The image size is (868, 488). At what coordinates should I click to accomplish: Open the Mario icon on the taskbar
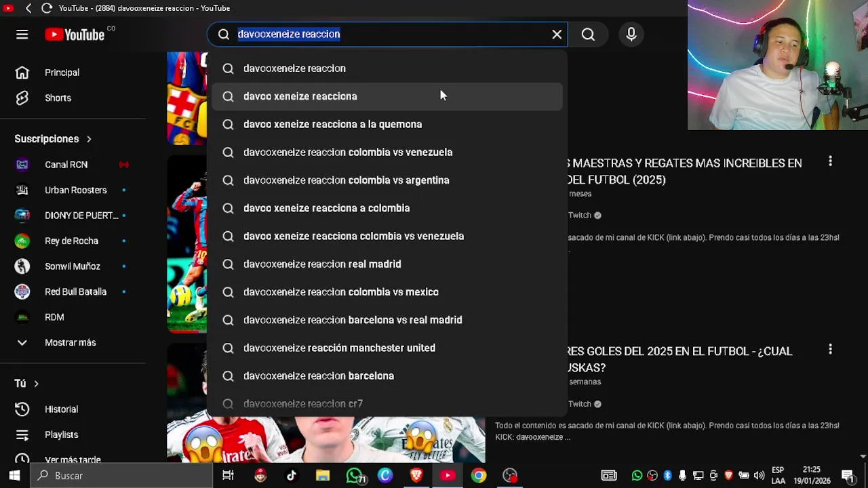(x=260, y=476)
